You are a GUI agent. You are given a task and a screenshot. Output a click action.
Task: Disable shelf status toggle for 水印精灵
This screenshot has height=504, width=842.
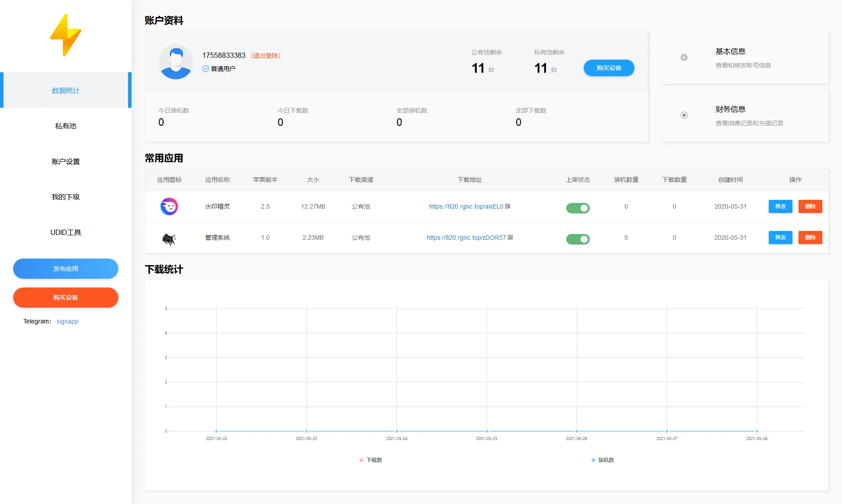[x=578, y=208]
